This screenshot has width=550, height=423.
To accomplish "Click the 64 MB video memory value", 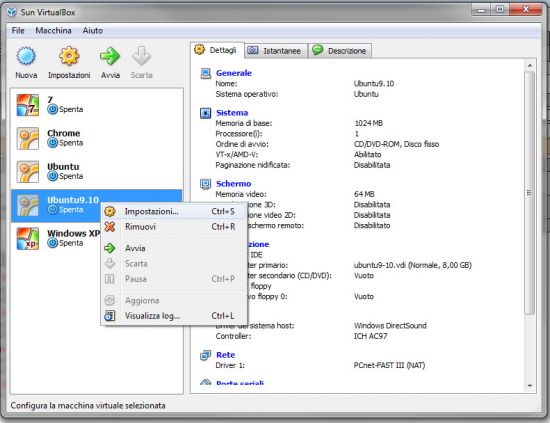I will 364,194.
